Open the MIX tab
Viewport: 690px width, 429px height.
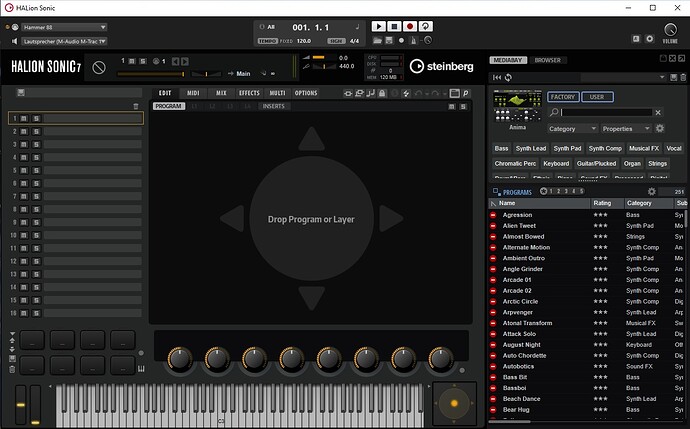coord(221,93)
